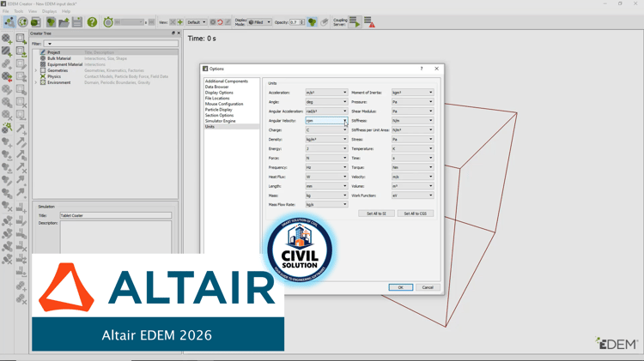Select Mouse Configuration in Options list
Image resolution: width=644 pixels, height=361 pixels.
pyautogui.click(x=224, y=104)
